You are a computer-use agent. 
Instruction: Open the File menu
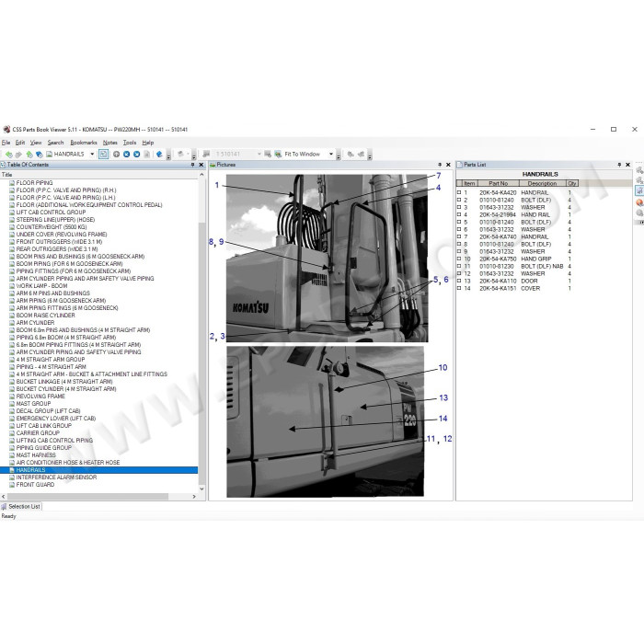[x=6, y=143]
